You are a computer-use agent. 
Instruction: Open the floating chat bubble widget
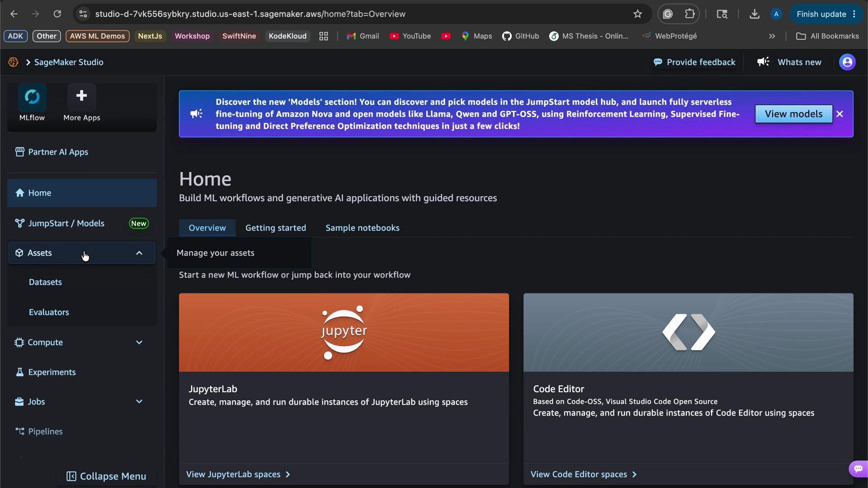858,469
